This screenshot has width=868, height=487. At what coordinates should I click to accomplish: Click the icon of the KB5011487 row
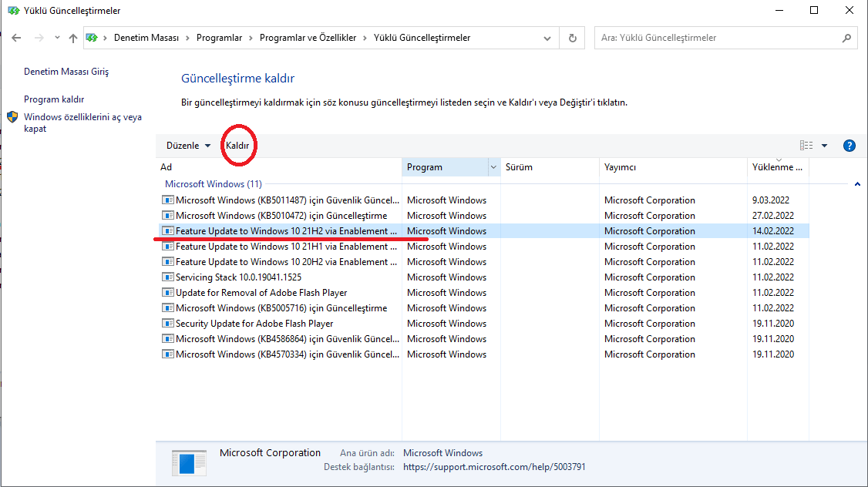pos(168,200)
